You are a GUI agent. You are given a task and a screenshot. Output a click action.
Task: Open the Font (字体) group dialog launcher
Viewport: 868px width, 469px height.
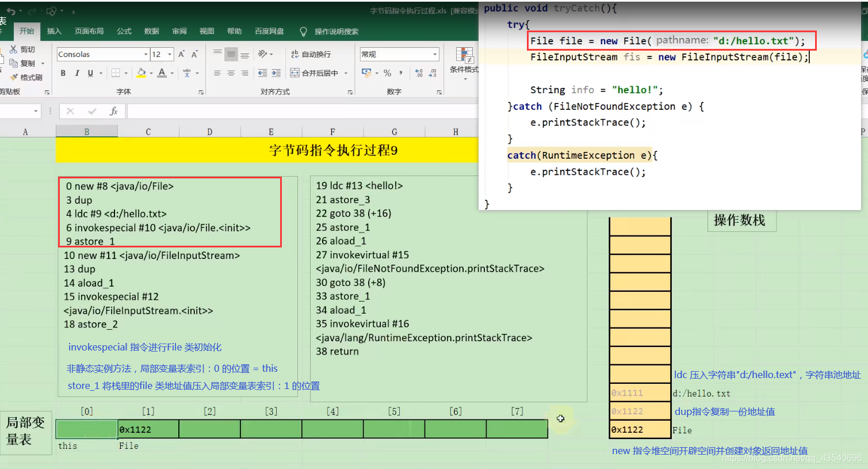(x=201, y=92)
